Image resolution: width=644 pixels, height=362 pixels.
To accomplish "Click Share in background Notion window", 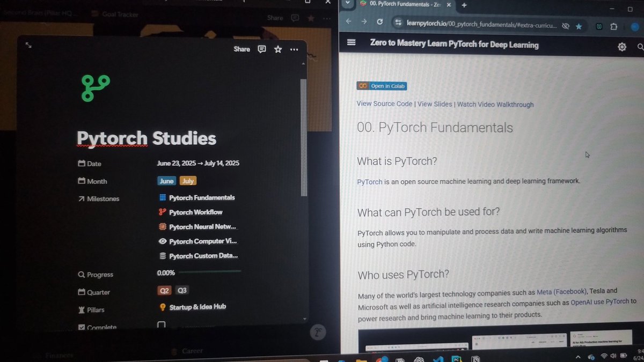I will 275,18.
